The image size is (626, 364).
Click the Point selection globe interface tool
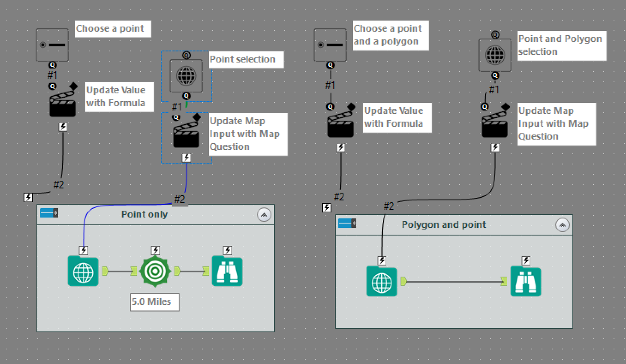point(186,76)
